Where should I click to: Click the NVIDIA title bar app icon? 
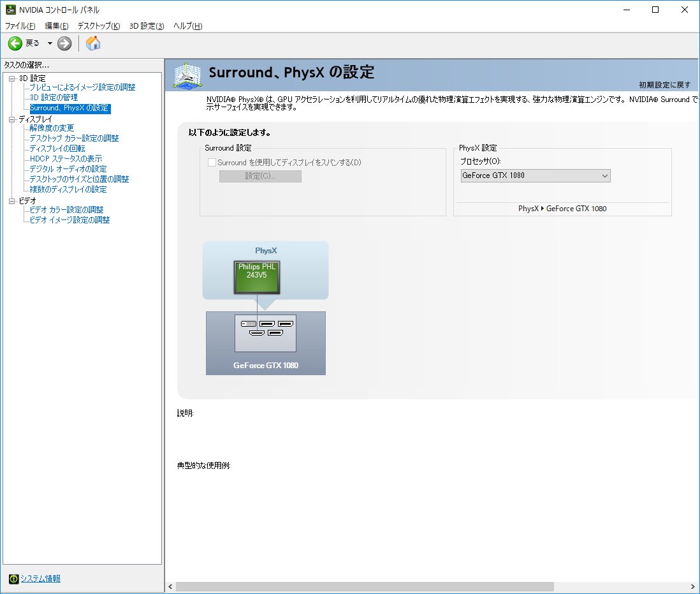point(10,10)
